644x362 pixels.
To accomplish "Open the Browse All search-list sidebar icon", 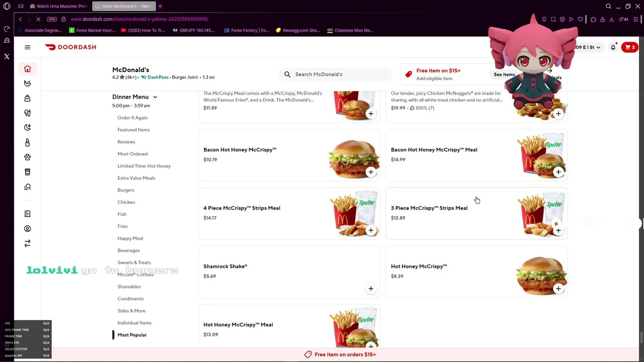I will [28, 187].
